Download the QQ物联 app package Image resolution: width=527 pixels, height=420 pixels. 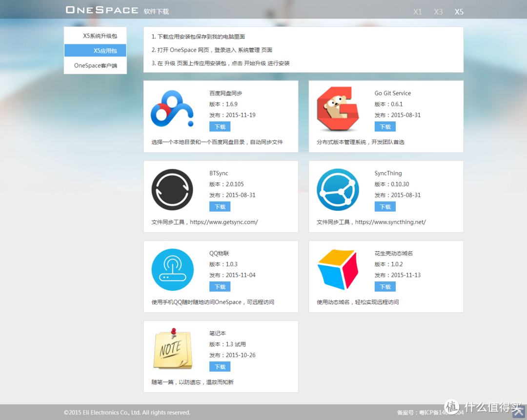pos(220,287)
